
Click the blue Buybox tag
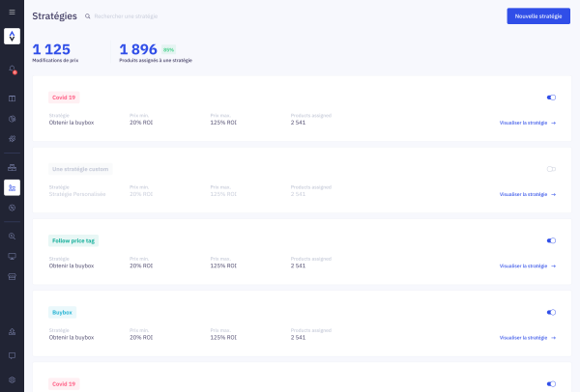62,313
